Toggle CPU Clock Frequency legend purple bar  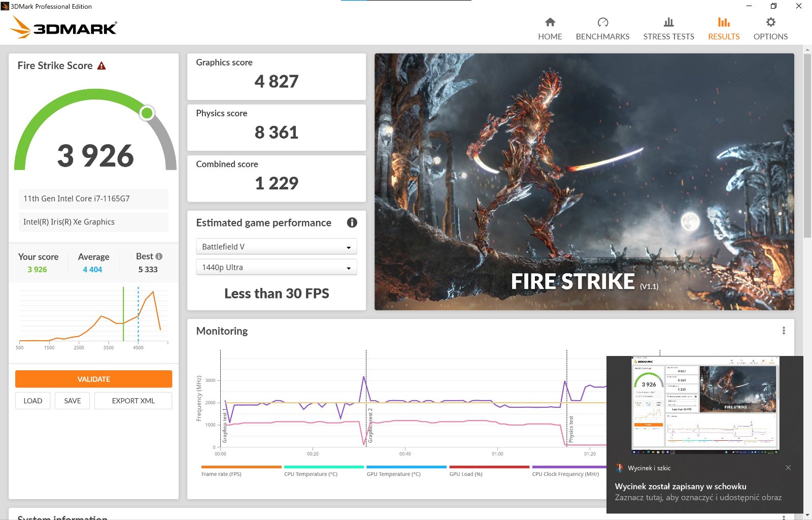[x=569, y=467]
